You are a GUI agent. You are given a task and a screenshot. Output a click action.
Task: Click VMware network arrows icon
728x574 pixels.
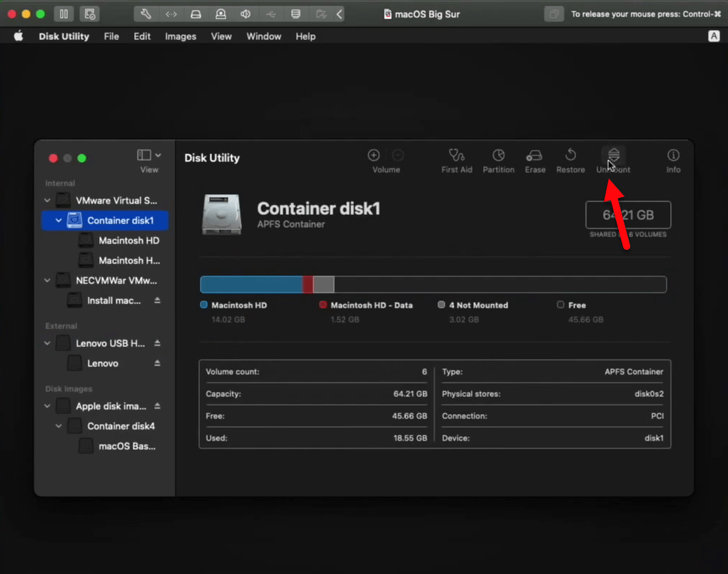[171, 14]
